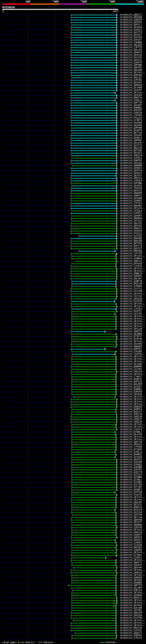Select hit label UniRef100_Q5RBJ9

[x=131, y=273]
